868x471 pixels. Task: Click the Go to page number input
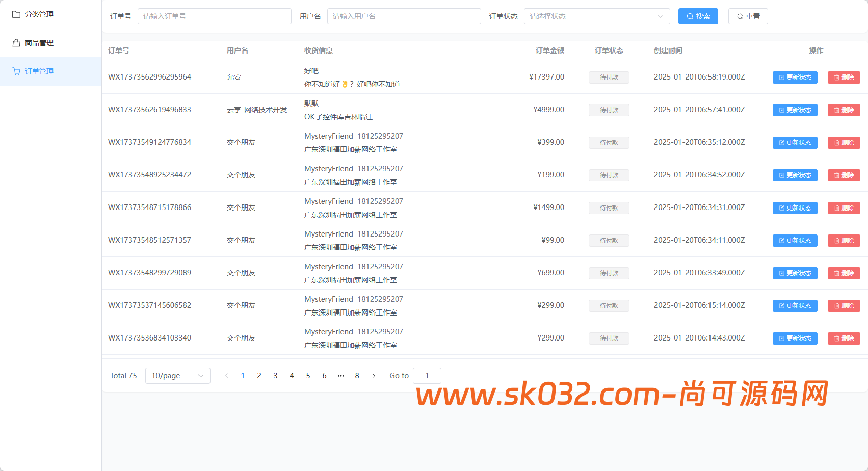427,375
